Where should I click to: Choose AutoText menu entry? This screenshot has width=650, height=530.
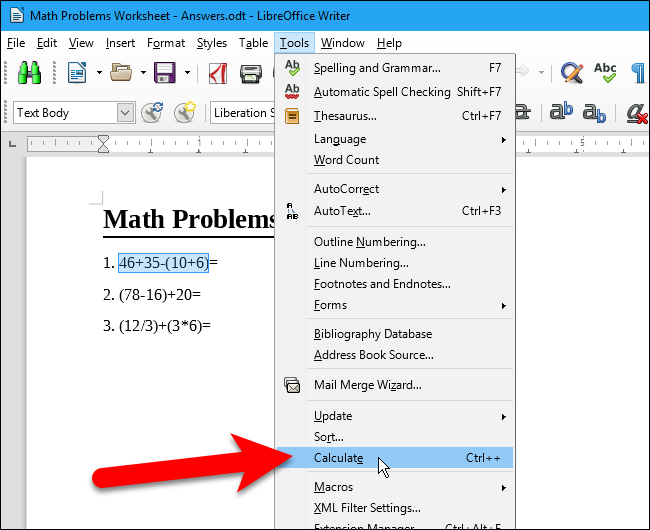click(395, 211)
